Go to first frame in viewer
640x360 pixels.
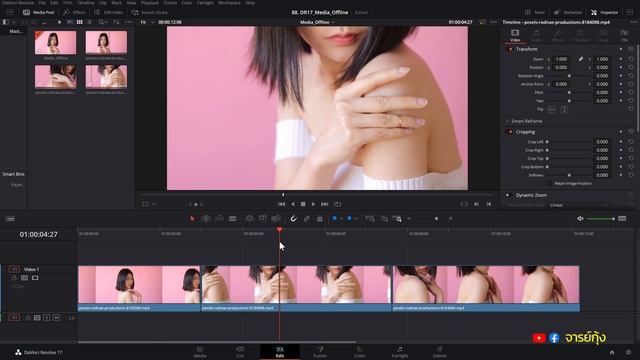click(x=282, y=204)
